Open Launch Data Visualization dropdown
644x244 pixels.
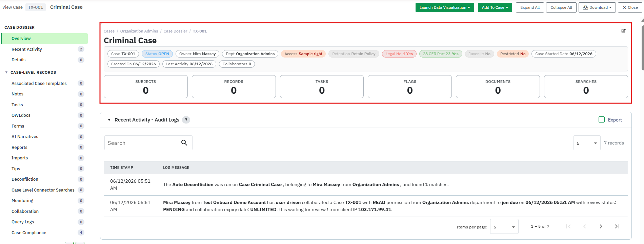point(445,7)
